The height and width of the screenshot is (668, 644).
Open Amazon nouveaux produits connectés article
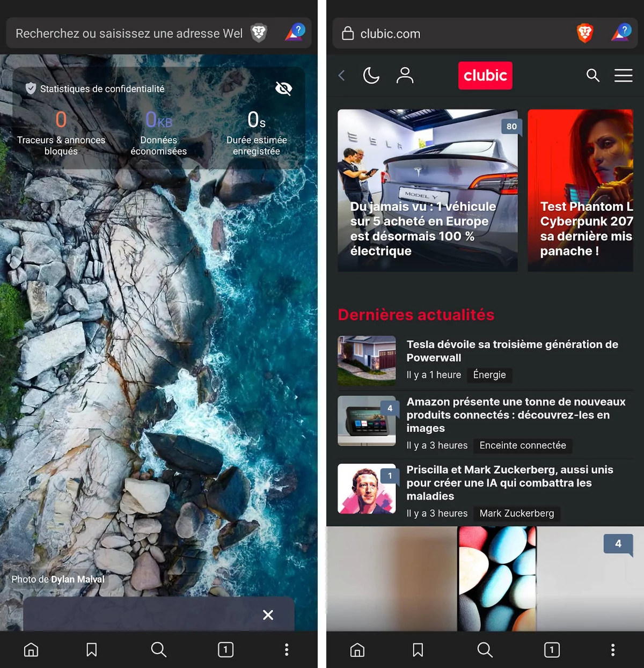[x=516, y=415]
